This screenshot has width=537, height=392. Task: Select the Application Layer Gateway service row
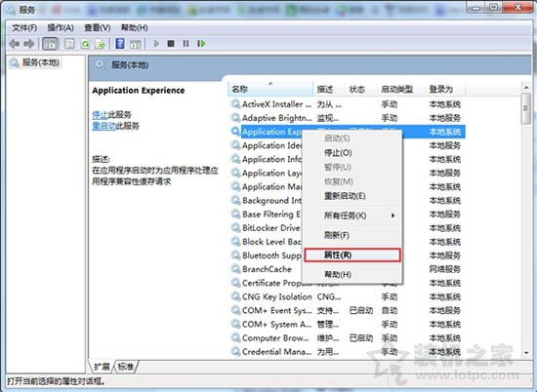[x=348, y=173]
